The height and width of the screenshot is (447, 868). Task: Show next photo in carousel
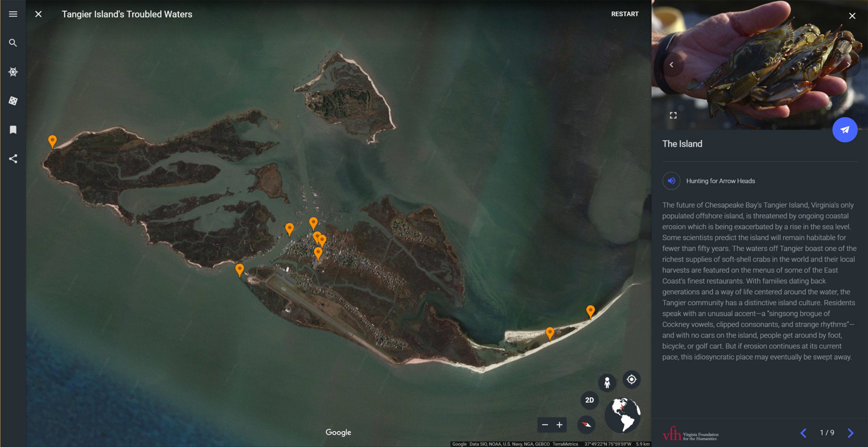click(848, 65)
